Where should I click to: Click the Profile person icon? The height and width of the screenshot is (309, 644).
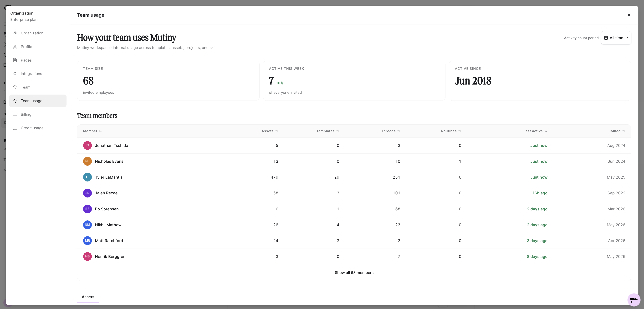click(x=15, y=47)
